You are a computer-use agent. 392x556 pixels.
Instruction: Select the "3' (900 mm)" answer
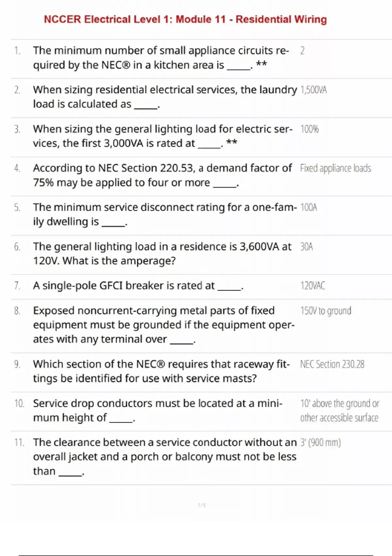(320, 443)
